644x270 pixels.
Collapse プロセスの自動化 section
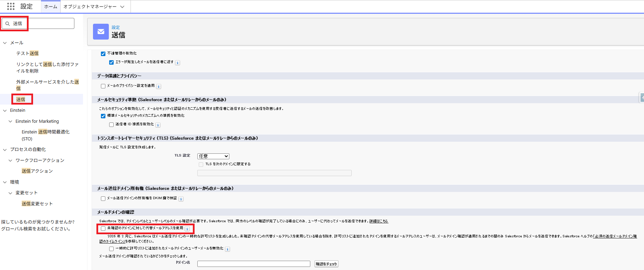5,150
